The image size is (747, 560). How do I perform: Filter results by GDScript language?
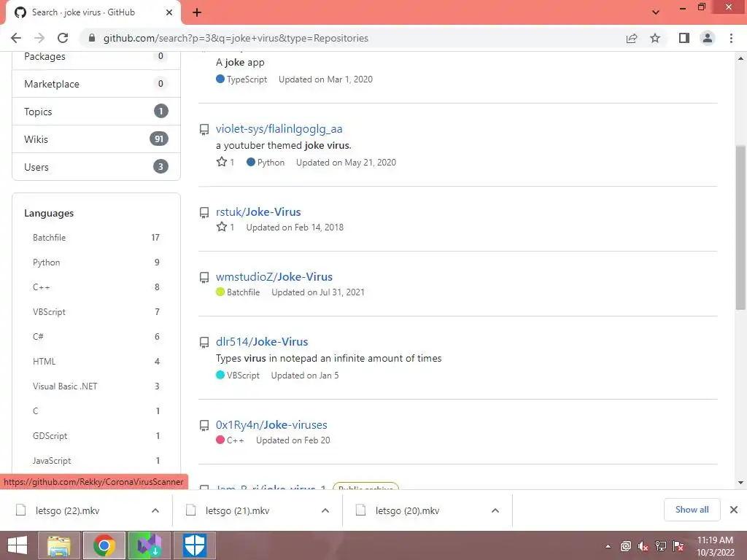(96, 436)
